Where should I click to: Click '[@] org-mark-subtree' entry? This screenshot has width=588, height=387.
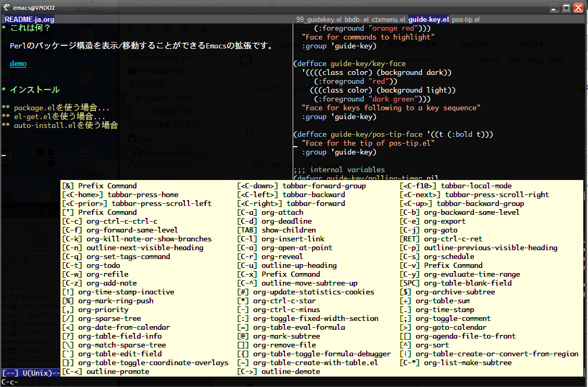click(x=279, y=337)
